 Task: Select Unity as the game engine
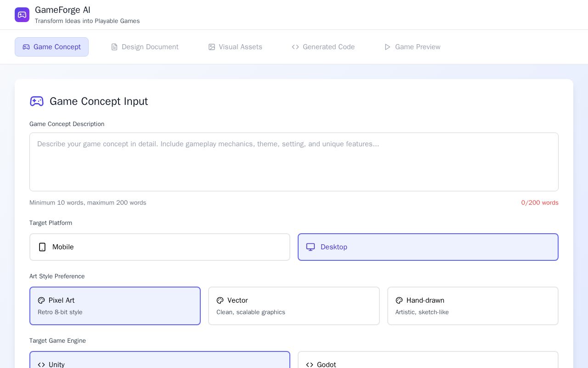coord(160,360)
